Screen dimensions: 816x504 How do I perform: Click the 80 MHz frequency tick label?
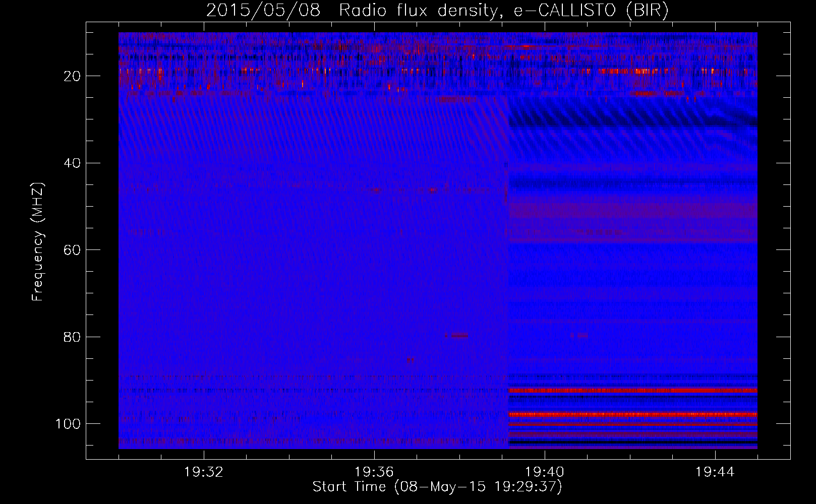(x=72, y=337)
